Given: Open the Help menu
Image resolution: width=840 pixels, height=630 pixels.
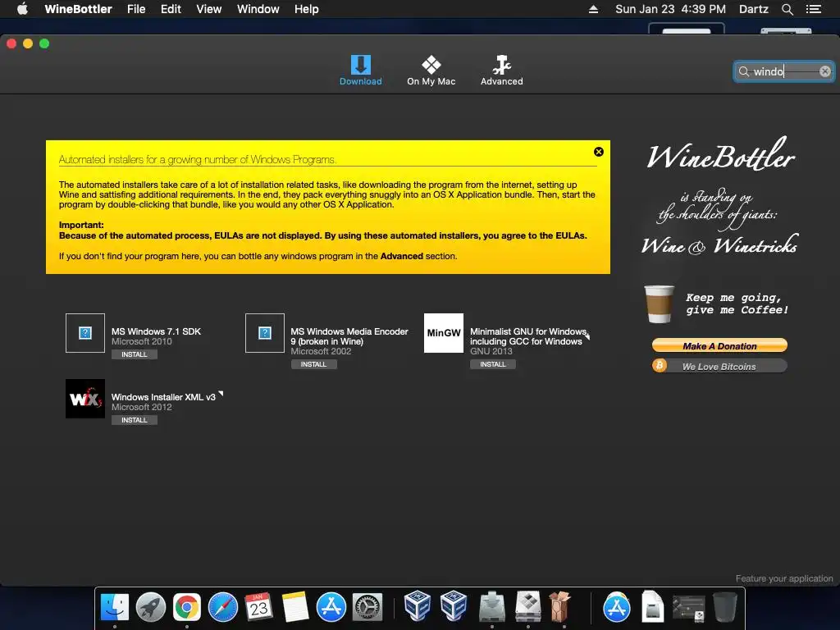Looking at the screenshot, I should click(307, 9).
